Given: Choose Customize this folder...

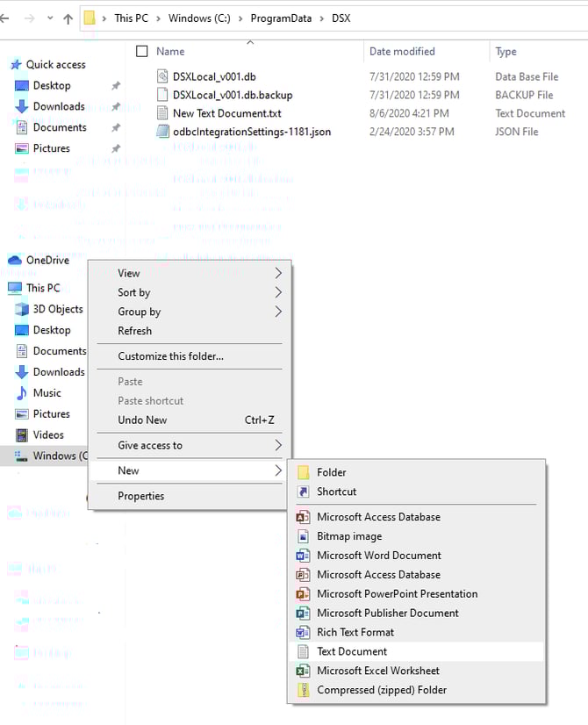Looking at the screenshot, I should coord(190,356).
